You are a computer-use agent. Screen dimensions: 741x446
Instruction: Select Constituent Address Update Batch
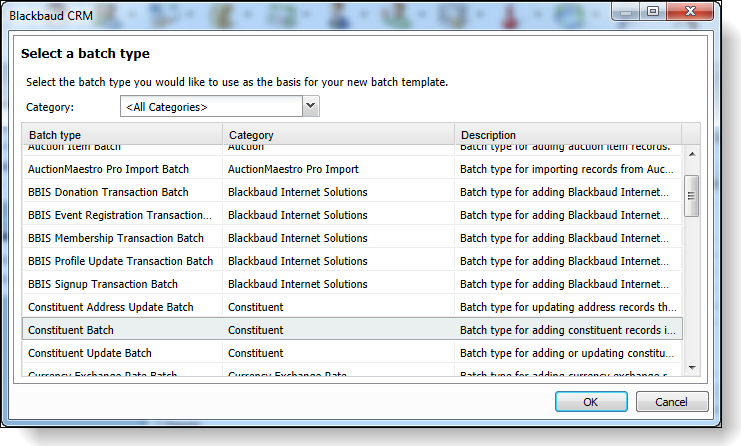(352, 307)
